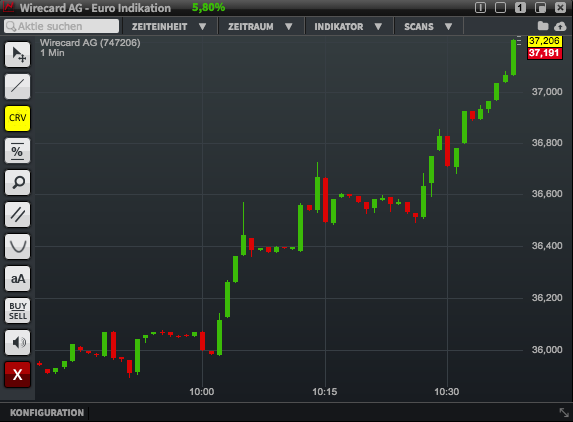Click the 10:30 time axis label

tap(447, 392)
